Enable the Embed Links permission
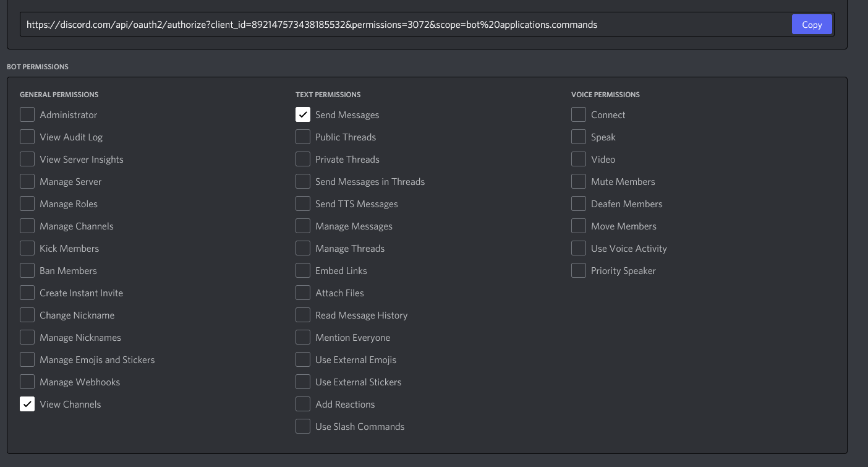The image size is (868, 467). point(303,270)
